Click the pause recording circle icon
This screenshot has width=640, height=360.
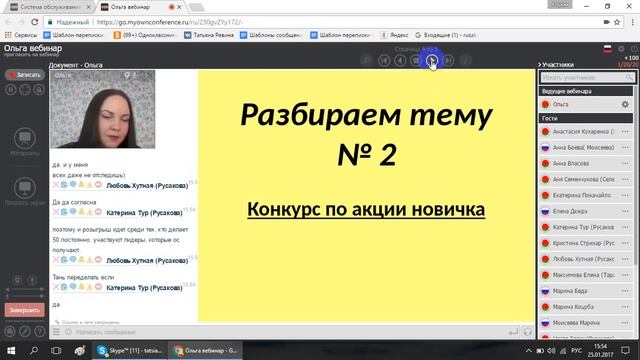pyautogui.click(x=11, y=89)
